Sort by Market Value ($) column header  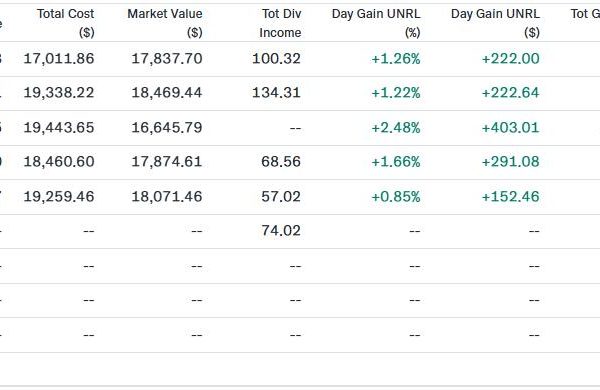click(x=165, y=23)
